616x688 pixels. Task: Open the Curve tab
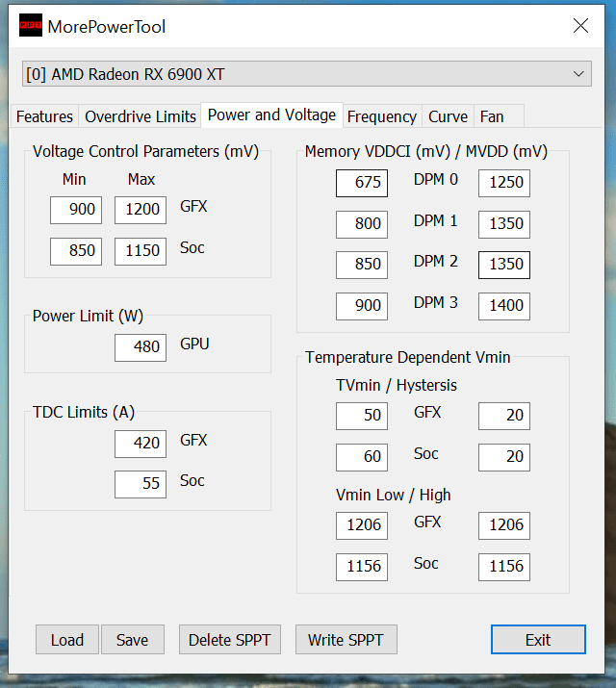click(x=448, y=116)
